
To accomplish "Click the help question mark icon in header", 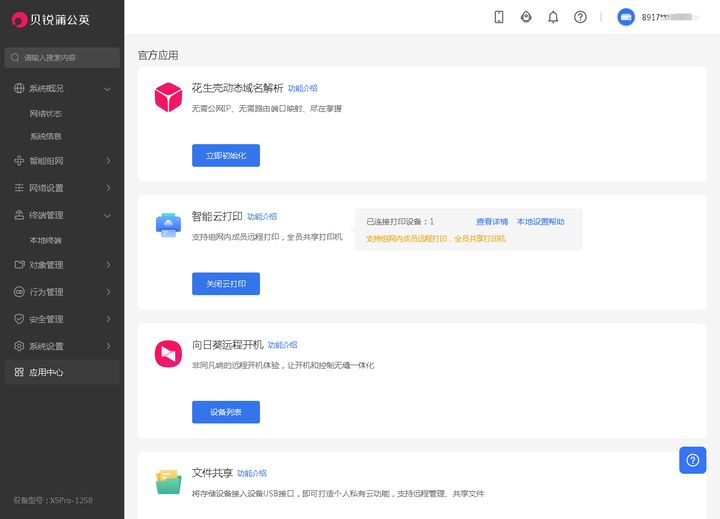I will coord(580,17).
